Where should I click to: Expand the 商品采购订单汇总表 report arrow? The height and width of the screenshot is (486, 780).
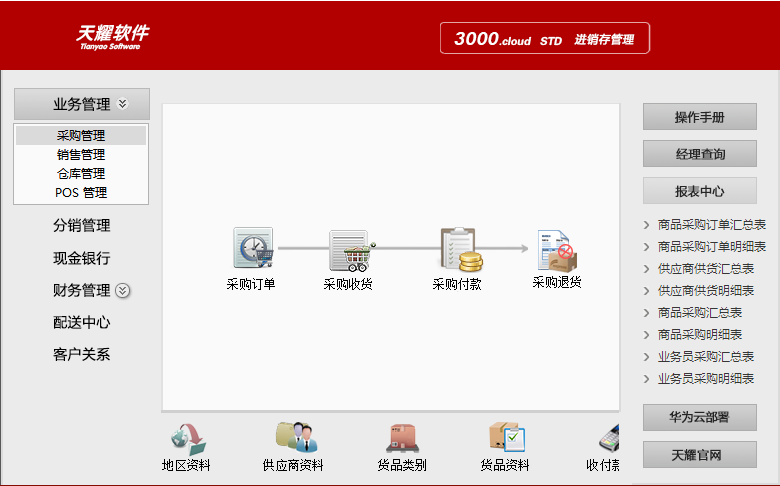(x=647, y=225)
